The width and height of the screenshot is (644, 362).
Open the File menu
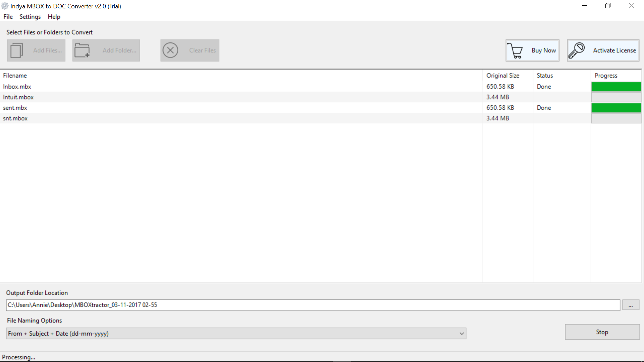[8, 17]
